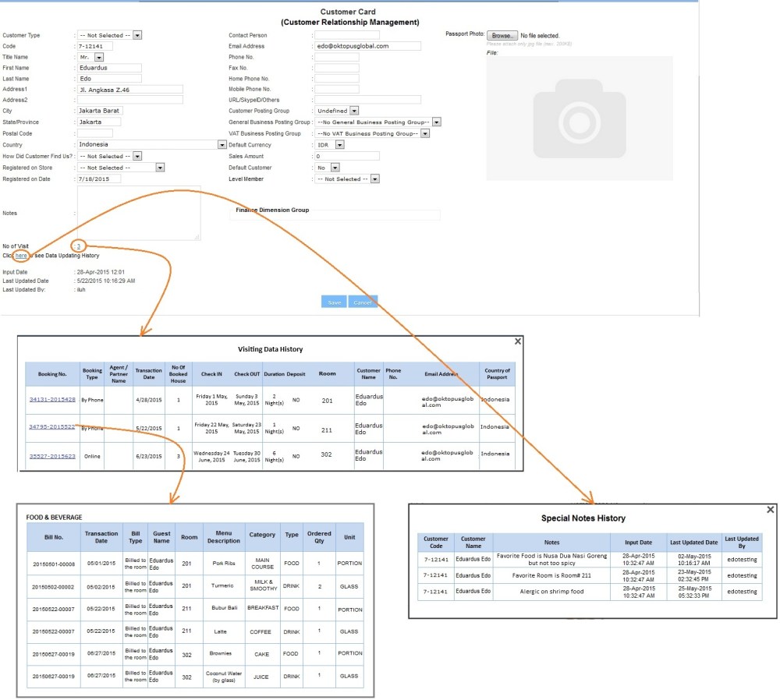This screenshot has width=780, height=700.
Task: Open booking 35527-2015623 link
Action: [52, 455]
